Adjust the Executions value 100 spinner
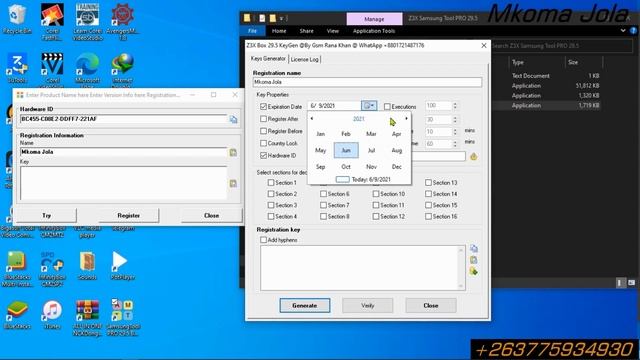The height and width of the screenshot is (360, 640). (455, 106)
